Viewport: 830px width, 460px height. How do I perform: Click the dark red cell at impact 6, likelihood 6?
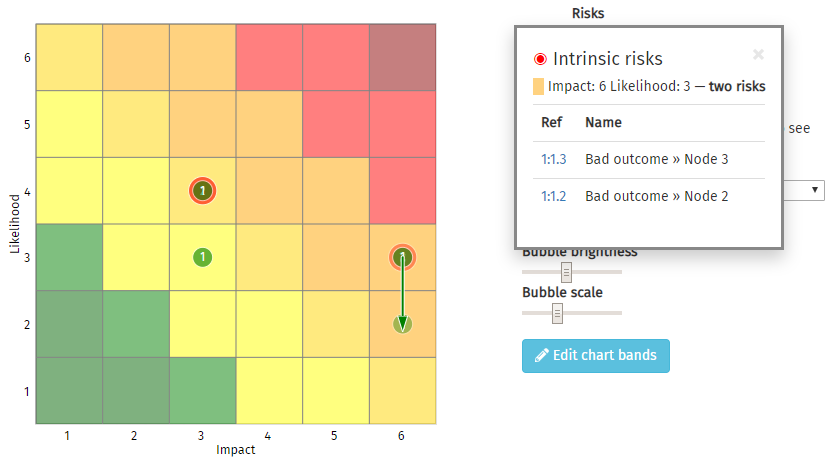coord(402,57)
